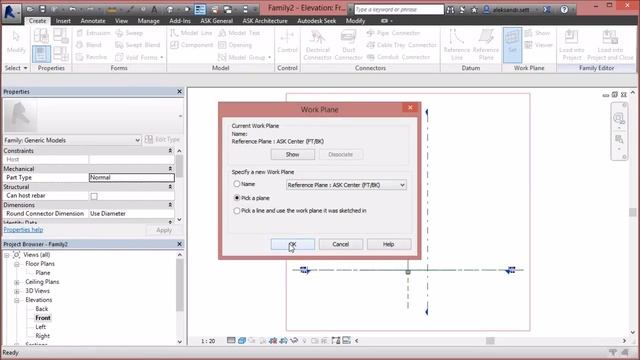Click Help in the Work Plane dialog
Viewport: 640px width, 360px height.
pyautogui.click(x=389, y=244)
